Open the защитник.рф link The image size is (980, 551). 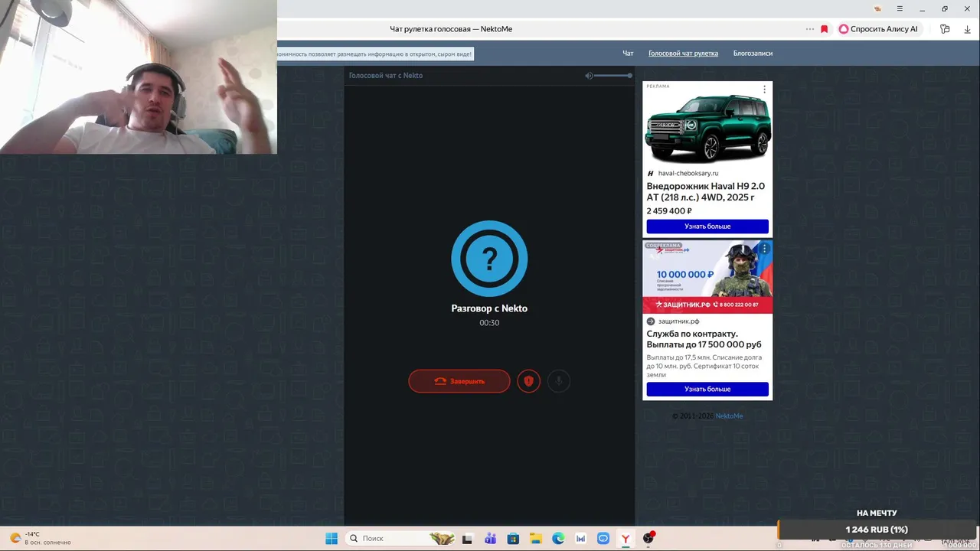(x=678, y=321)
